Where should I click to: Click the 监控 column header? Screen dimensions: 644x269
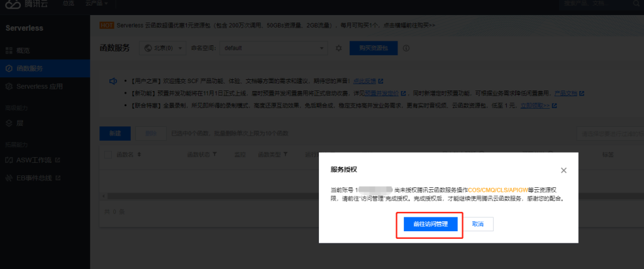240,155
